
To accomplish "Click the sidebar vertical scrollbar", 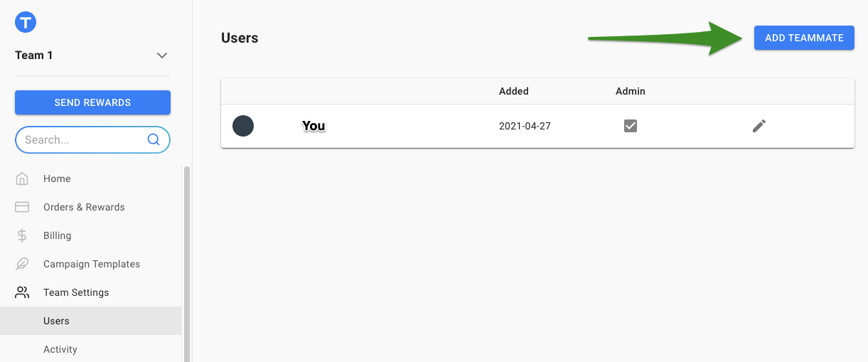I will coord(187,263).
